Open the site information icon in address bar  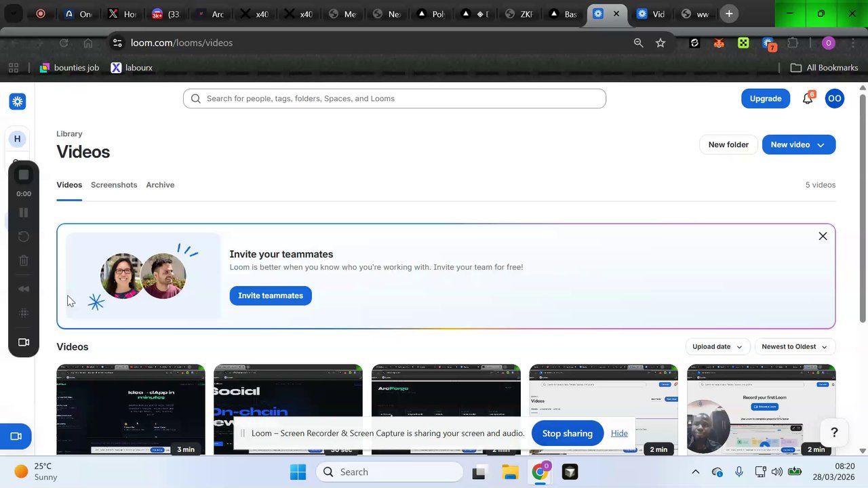pyautogui.click(x=117, y=43)
